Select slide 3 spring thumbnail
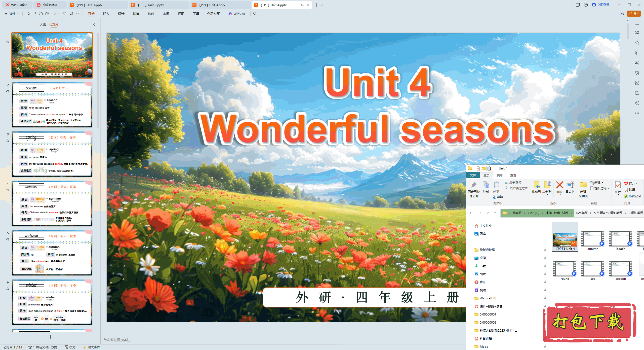 (52, 154)
